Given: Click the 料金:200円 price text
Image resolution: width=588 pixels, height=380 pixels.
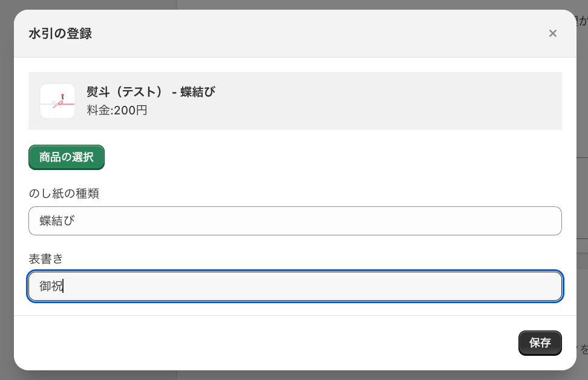Looking at the screenshot, I should pyautogui.click(x=117, y=110).
